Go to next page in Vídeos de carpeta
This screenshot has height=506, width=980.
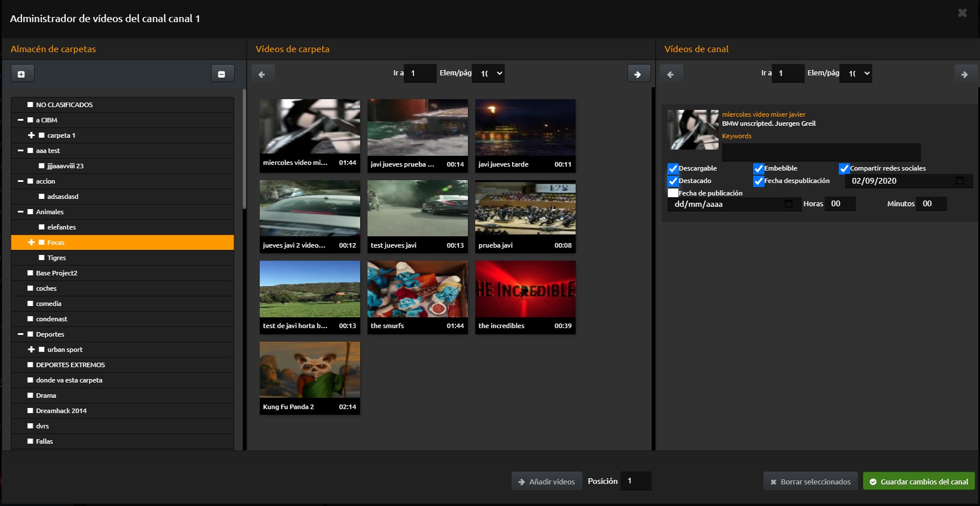[638, 74]
